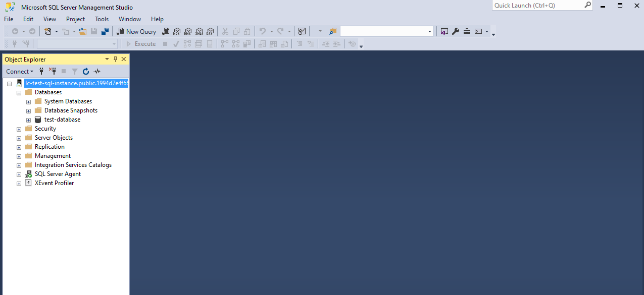Image resolution: width=644 pixels, height=295 pixels.
Task: Start an Analysis Services MDX query
Action: coord(177,31)
